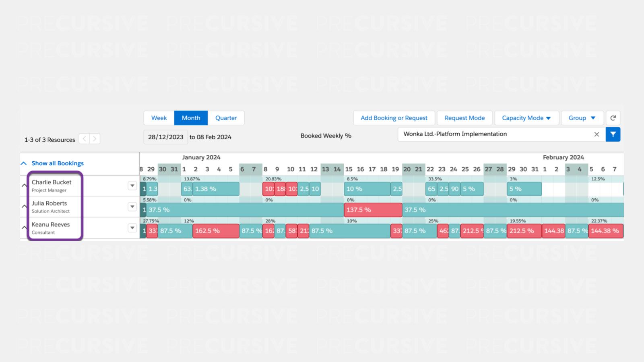Click Charlie Bucket's 13.87% weekly total
644x362 pixels.
192,179
